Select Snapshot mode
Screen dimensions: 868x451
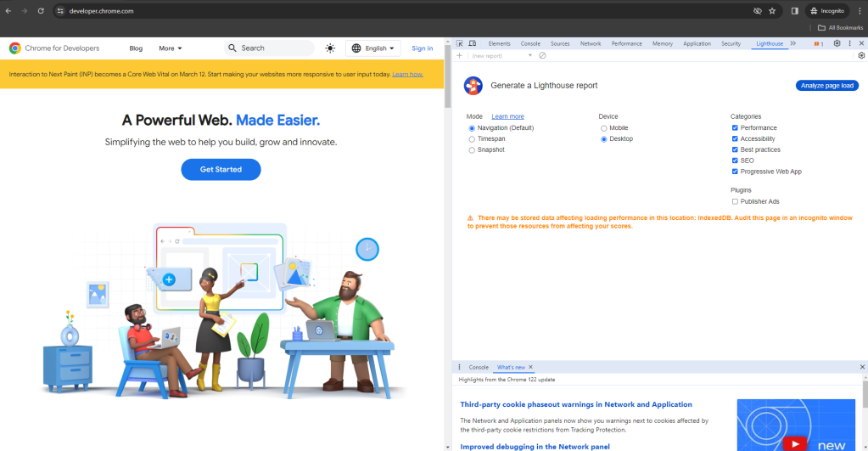tap(472, 150)
